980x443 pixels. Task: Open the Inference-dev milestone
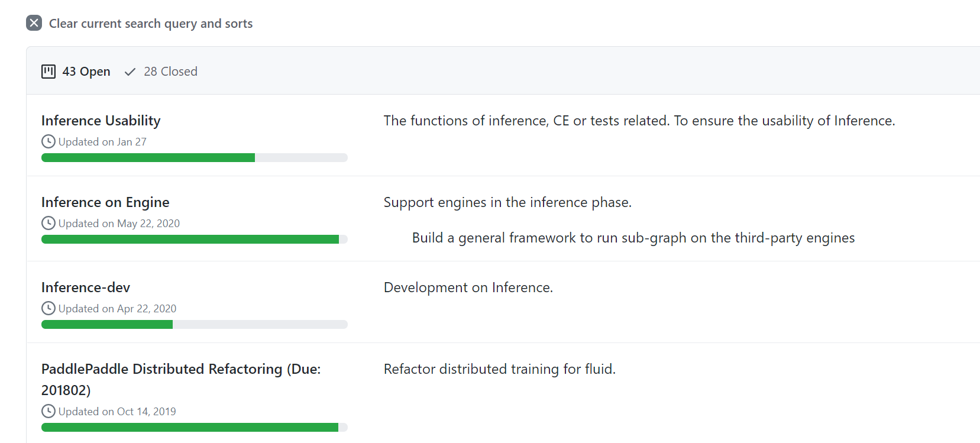point(85,287)
